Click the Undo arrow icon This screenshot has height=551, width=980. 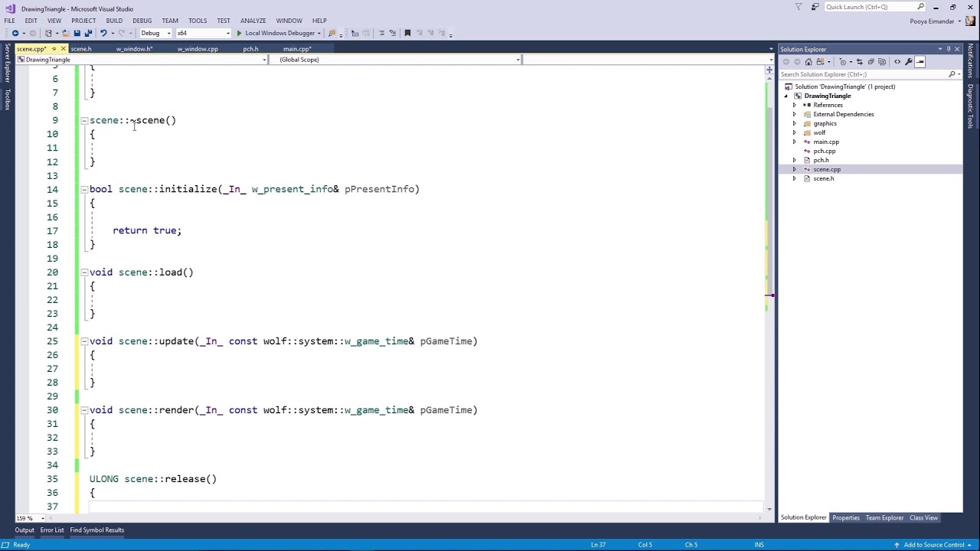(103, 33)
